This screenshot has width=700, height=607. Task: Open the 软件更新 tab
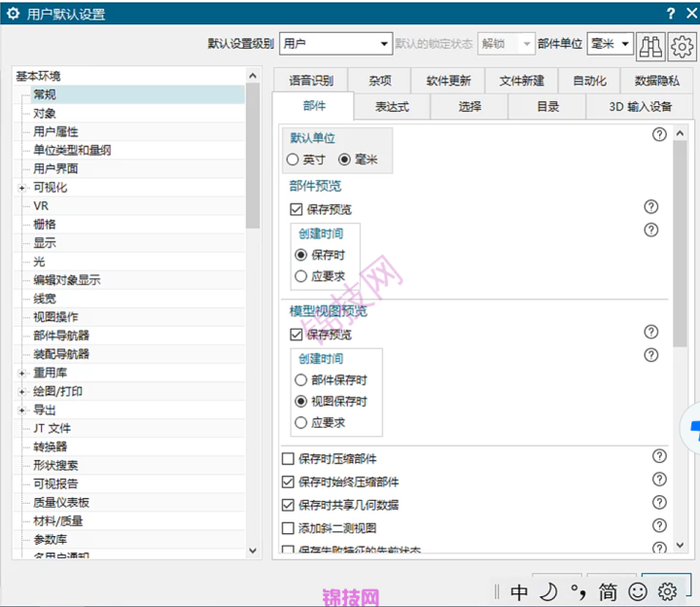tap(448, 81)
